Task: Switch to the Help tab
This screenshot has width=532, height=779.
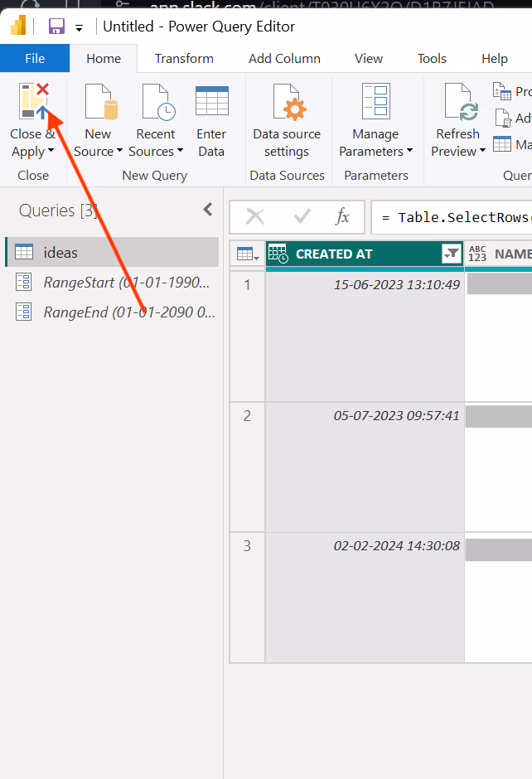Action: coord(494,59)
